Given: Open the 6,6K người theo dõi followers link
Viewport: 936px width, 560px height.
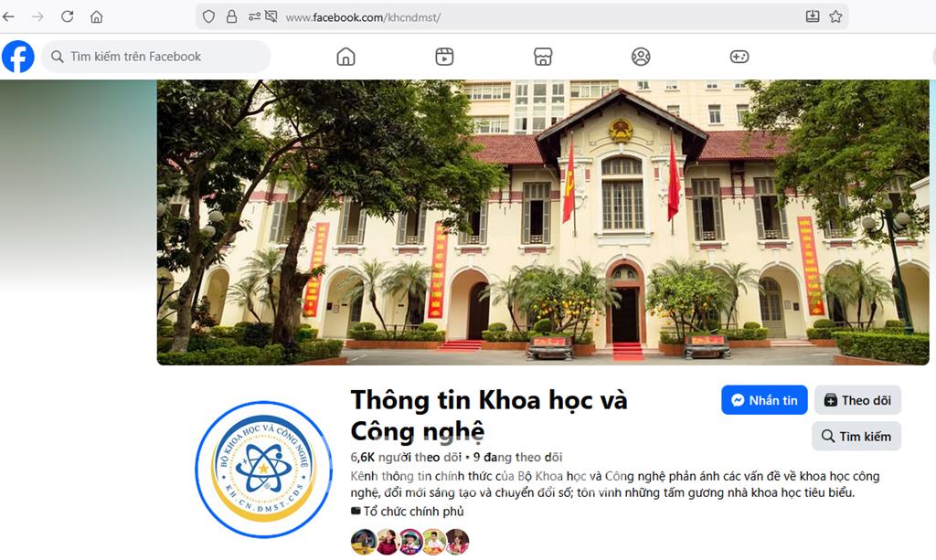Looking at the screenshot, I should pos(406,458).
